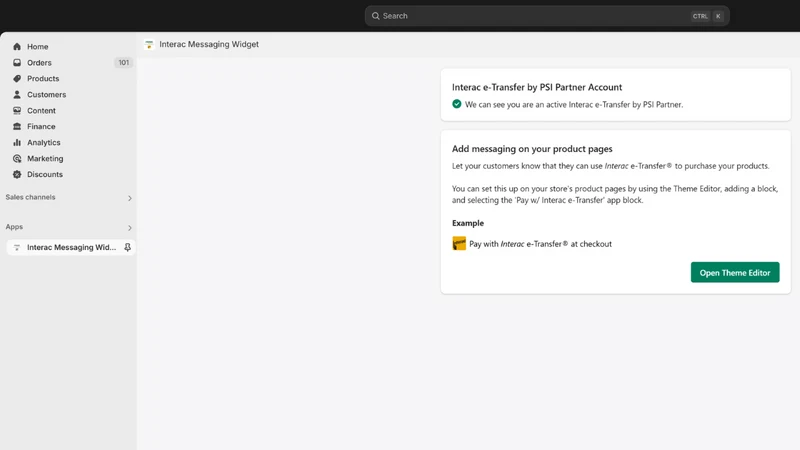Click the search magnifier icon
The width and height of the screenshot is (800, 450).
pos(376,16)
